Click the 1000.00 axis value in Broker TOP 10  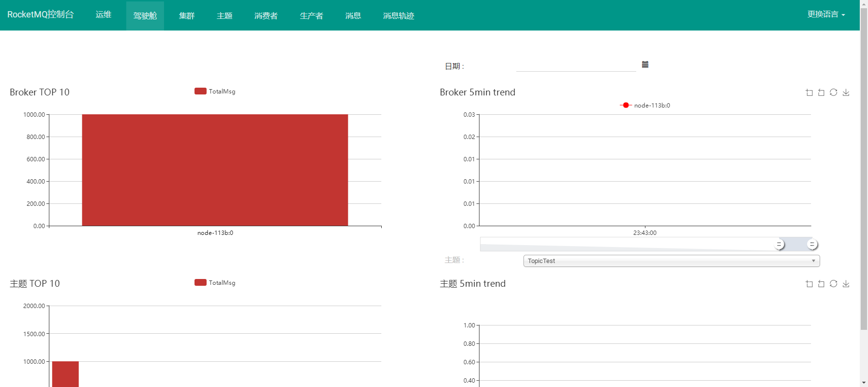coord(34,115)
